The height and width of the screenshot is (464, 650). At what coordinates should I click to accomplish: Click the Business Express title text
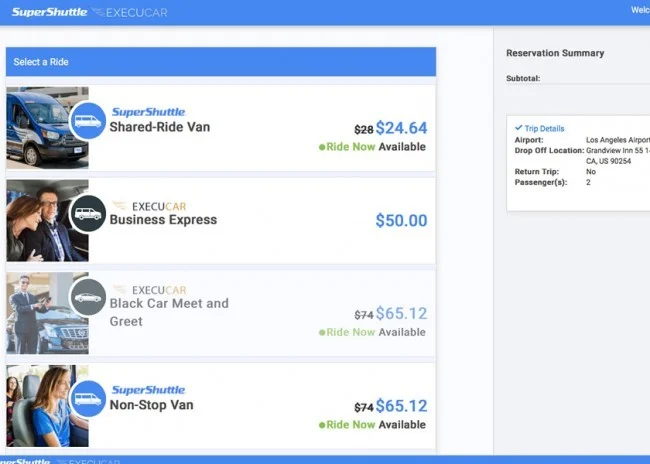(163, 220)
